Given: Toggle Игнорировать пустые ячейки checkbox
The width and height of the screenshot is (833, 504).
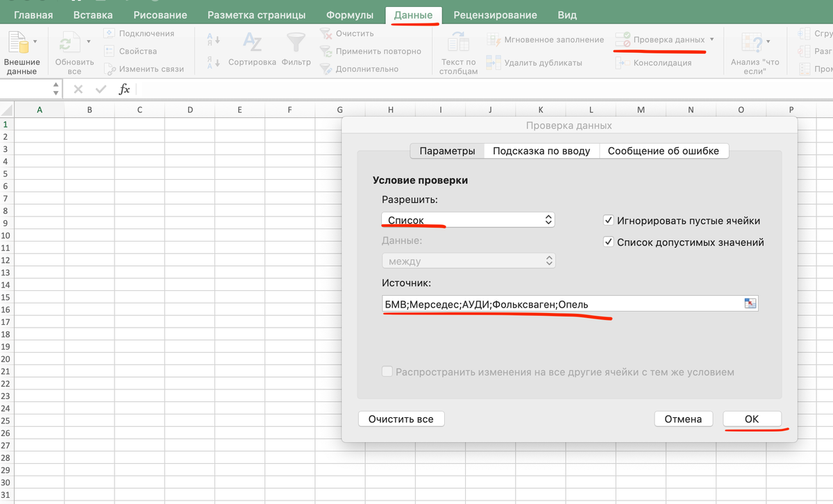Looking at the screenshot, I should (609, 221).
